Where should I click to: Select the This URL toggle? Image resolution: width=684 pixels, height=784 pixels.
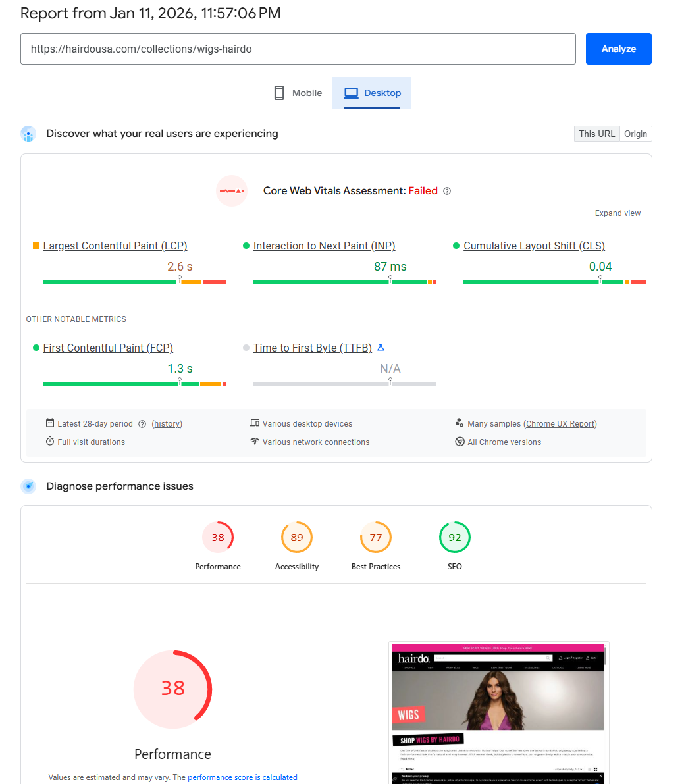pyautogui.click(x=596, y=134)
